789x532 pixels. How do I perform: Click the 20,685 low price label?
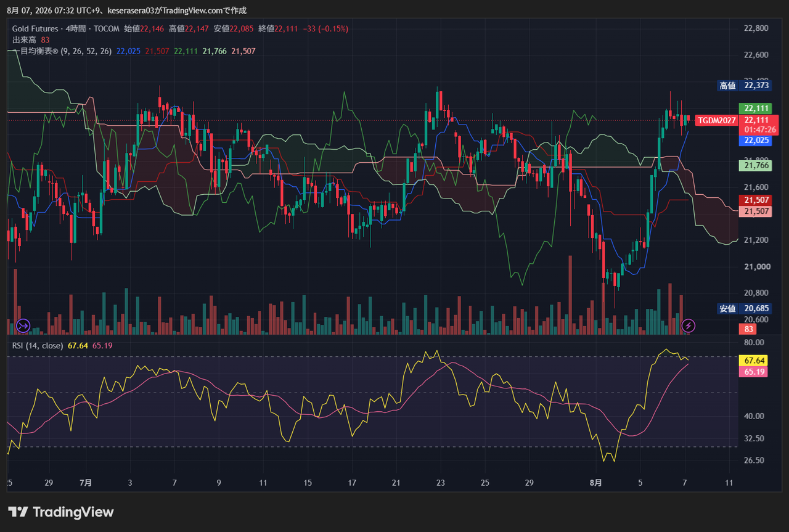[756, 308]
